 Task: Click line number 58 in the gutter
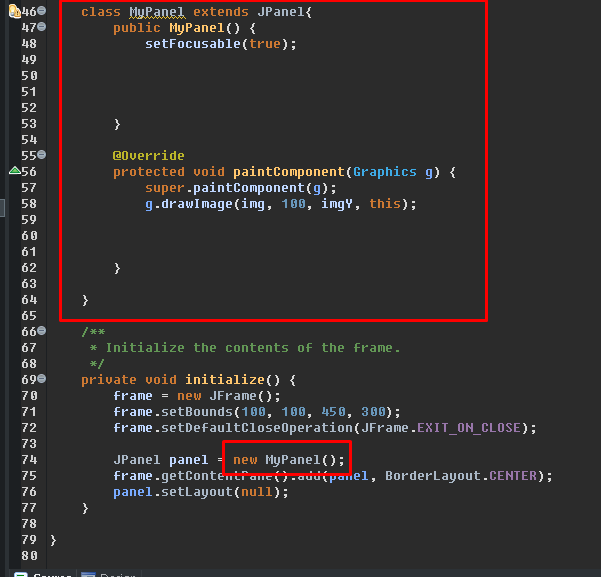click(29, 204)
